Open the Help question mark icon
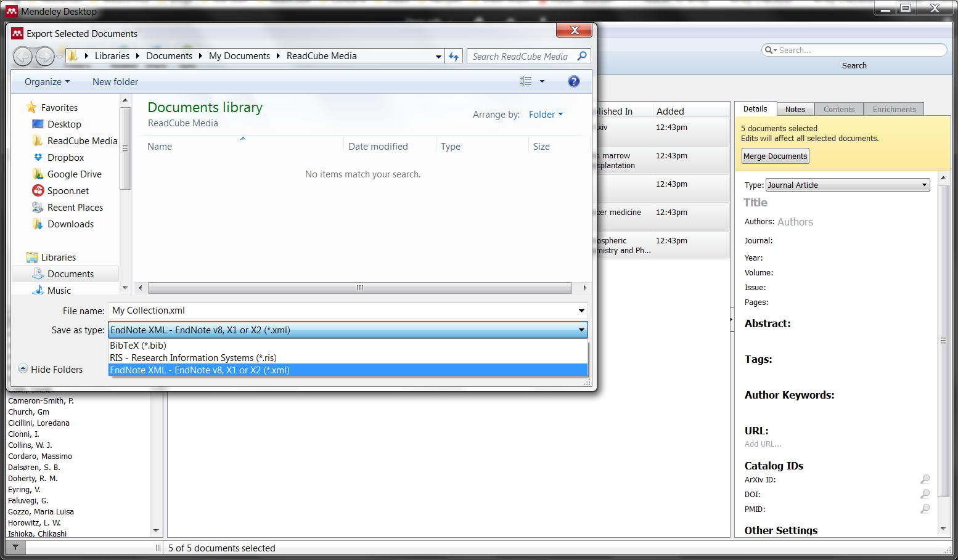 pos(573,81)
